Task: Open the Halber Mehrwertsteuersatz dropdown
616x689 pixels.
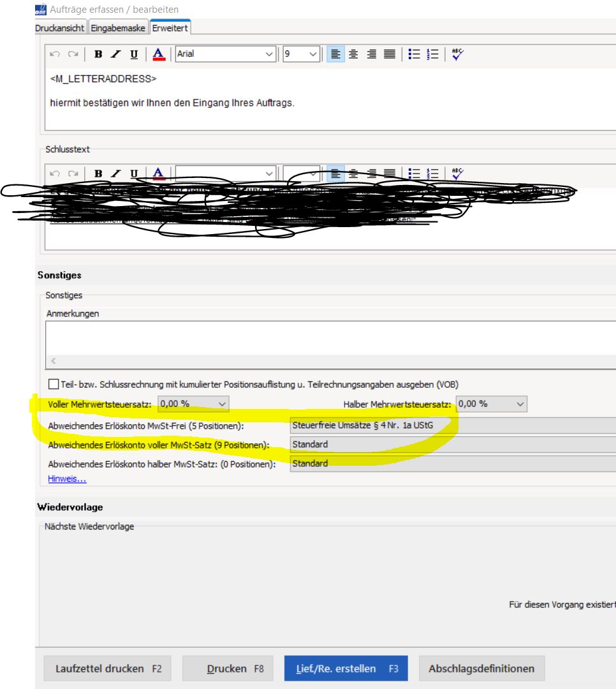Action: 491,404
